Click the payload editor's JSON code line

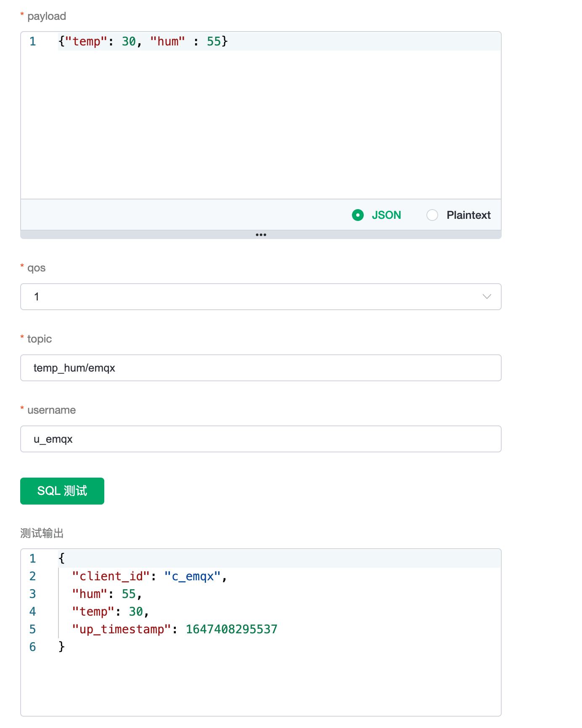click(143, 41)
